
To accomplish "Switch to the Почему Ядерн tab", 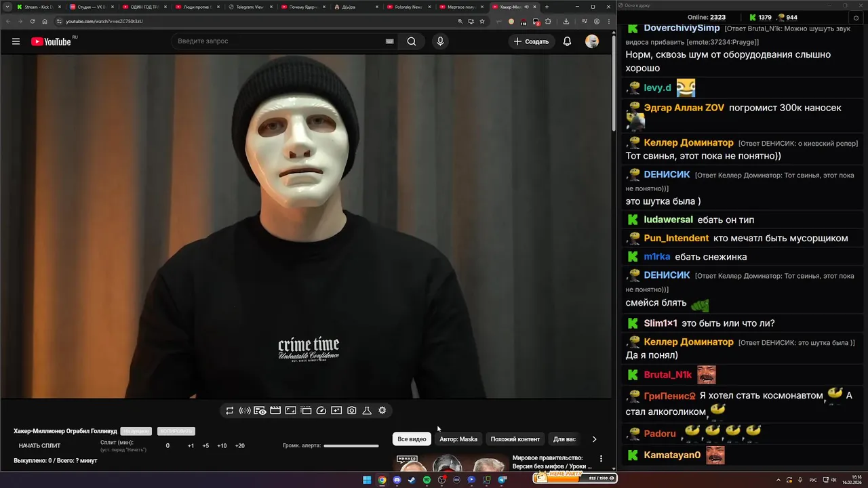I will (x=303, y=7).
